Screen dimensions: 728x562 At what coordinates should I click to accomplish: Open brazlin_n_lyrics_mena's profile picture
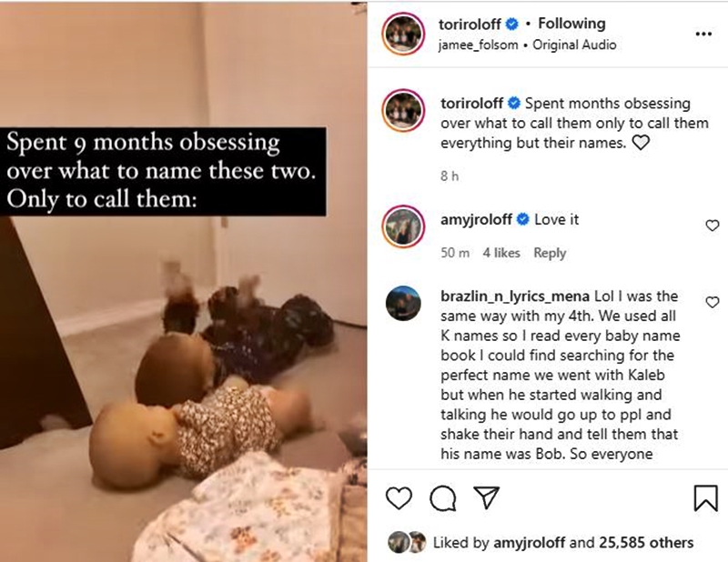pos(403,303)
